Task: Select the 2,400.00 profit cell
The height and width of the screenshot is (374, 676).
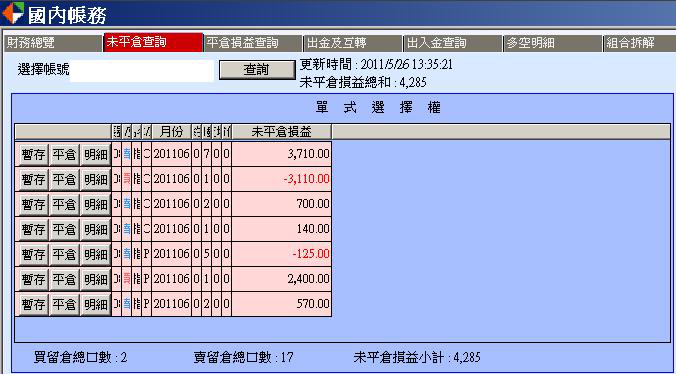Action: 282,279
